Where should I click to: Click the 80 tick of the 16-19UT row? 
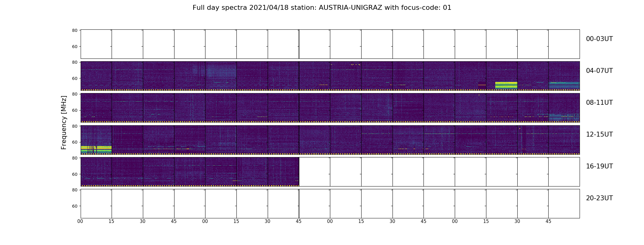pos(75,158)
